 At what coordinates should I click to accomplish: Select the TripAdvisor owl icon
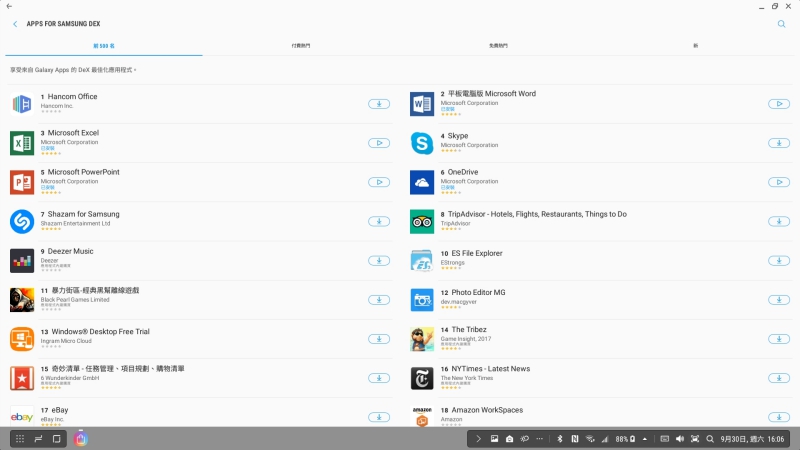point(422,221)
